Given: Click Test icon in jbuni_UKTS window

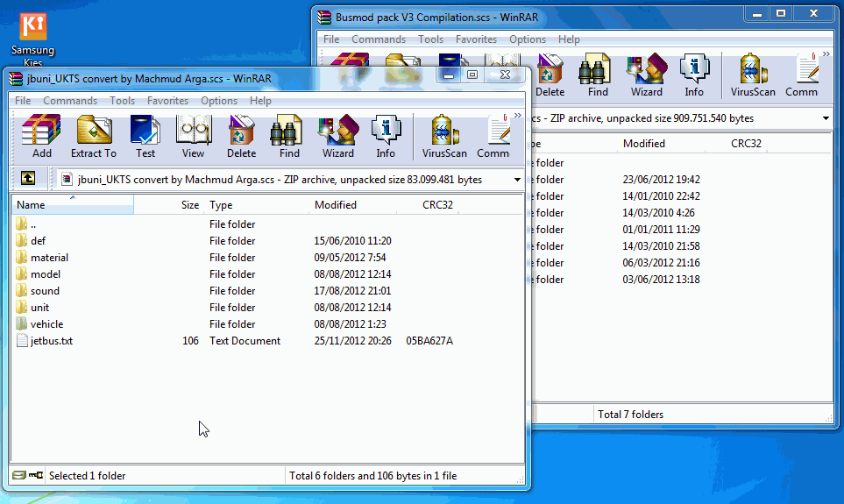Looking at the screenshot, I should pyautogui.click(x=145, y=136).
